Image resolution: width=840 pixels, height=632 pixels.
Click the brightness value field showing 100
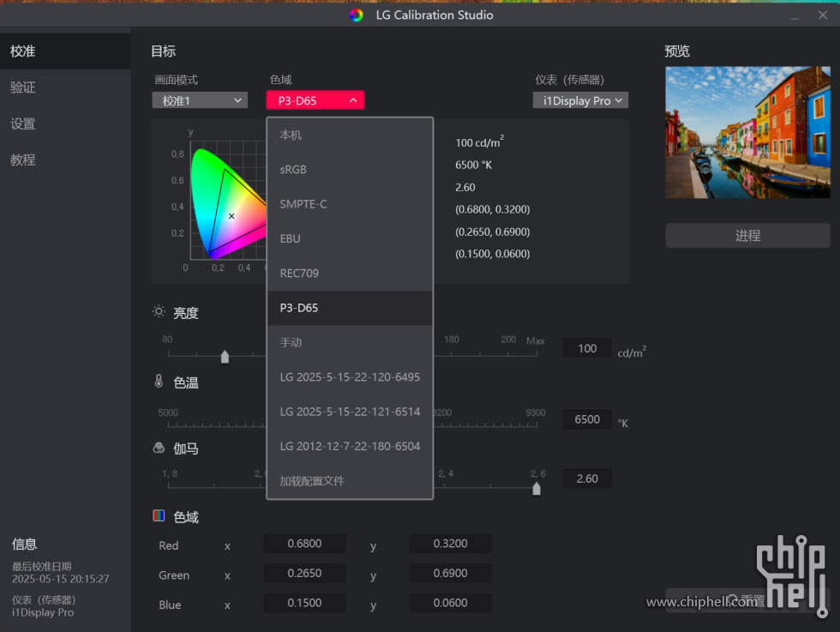(587, 348)
